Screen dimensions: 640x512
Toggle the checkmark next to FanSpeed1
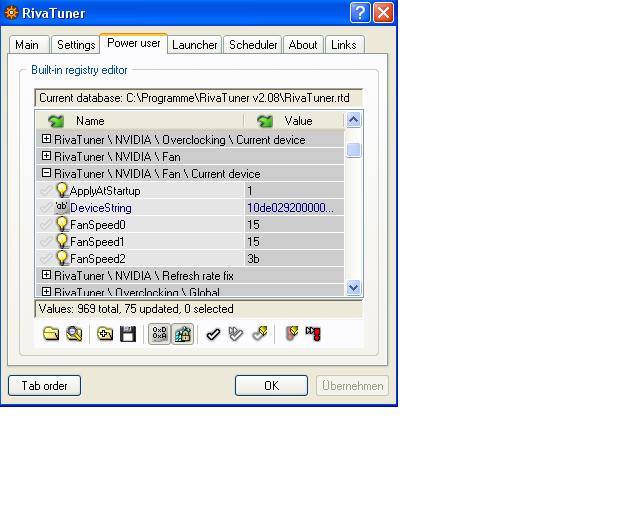tap(46, 242)
